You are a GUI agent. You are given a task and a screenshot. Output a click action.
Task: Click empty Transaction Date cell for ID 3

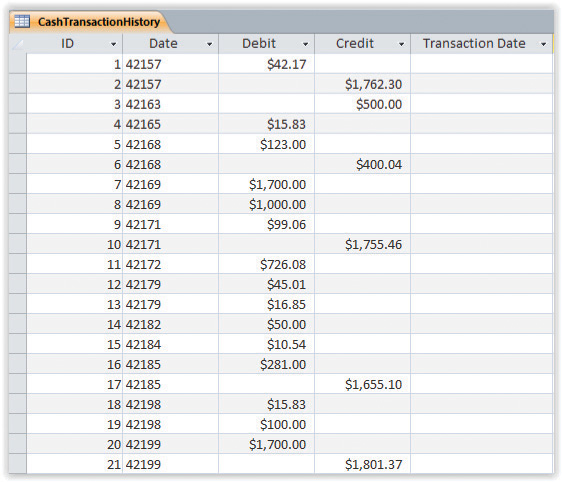pyautogui.click(x=482, y=104)
